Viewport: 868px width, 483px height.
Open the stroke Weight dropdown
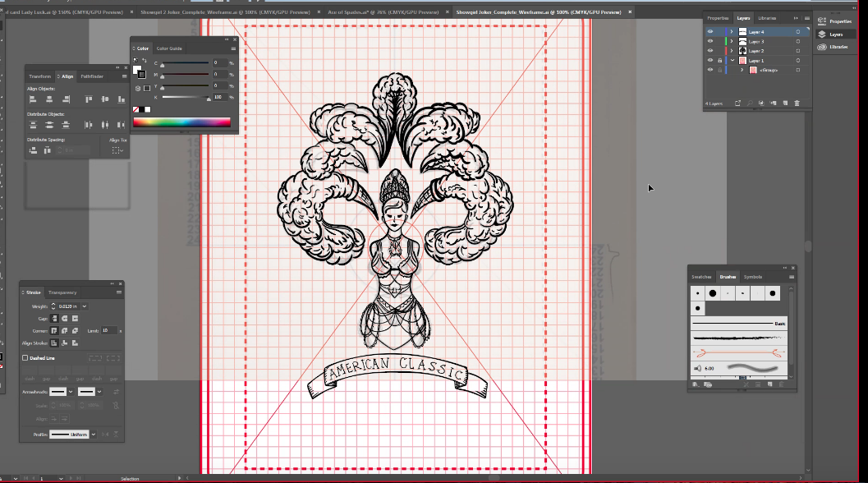tap(85, 306)
